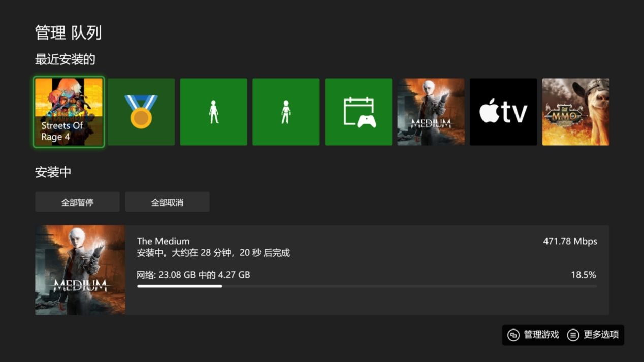Click The Medium thumbnail in the install list
Viewport: 644px width, 362px height.
80,269
